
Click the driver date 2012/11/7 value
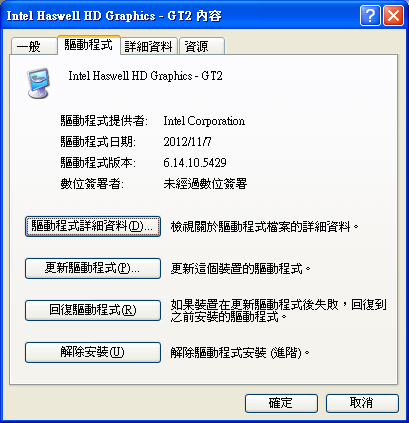click(x=187, y=142)
